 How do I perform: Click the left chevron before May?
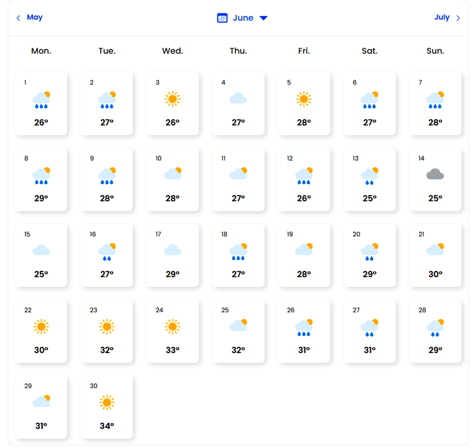pos(18,18)
